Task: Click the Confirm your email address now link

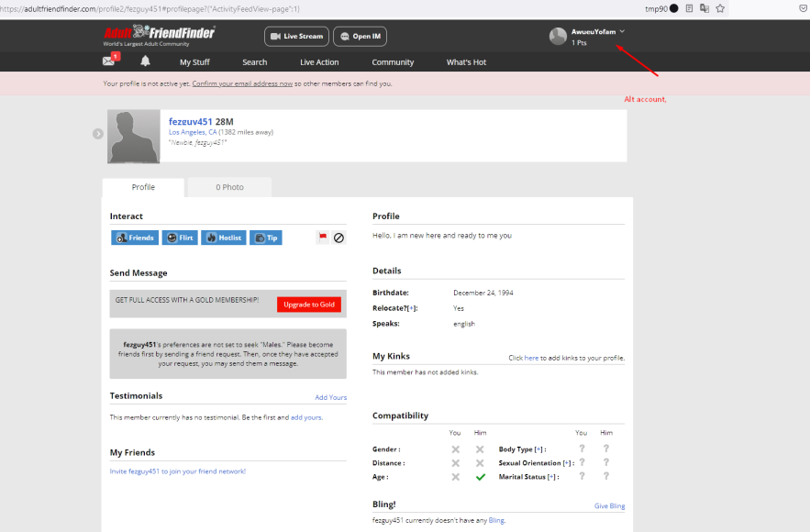Action: (x=242, y=83)
